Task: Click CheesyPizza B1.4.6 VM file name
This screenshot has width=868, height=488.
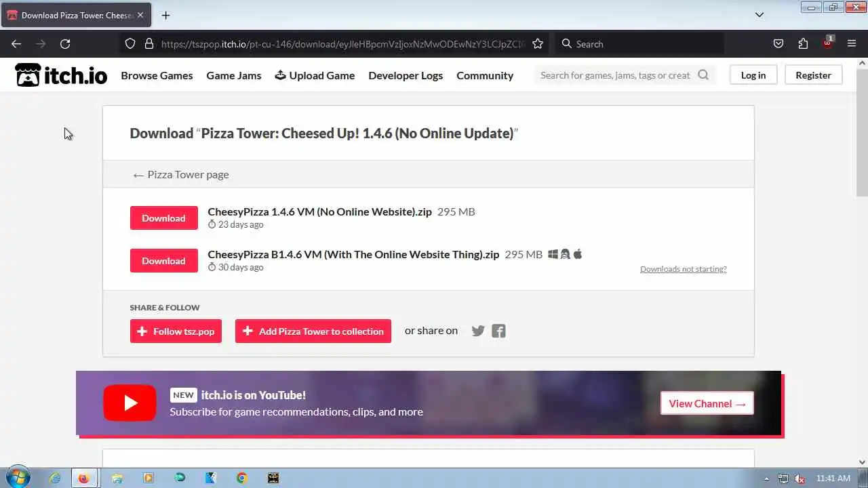Action: (353, 254)
